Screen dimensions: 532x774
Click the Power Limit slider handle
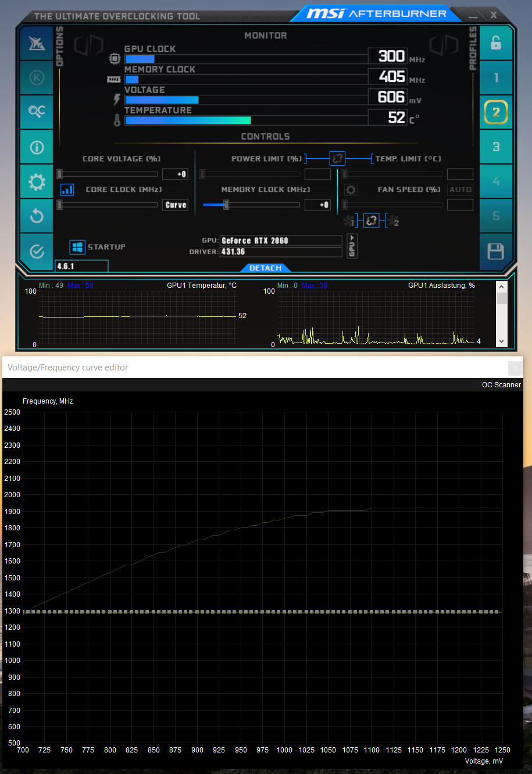pos(202,174)
